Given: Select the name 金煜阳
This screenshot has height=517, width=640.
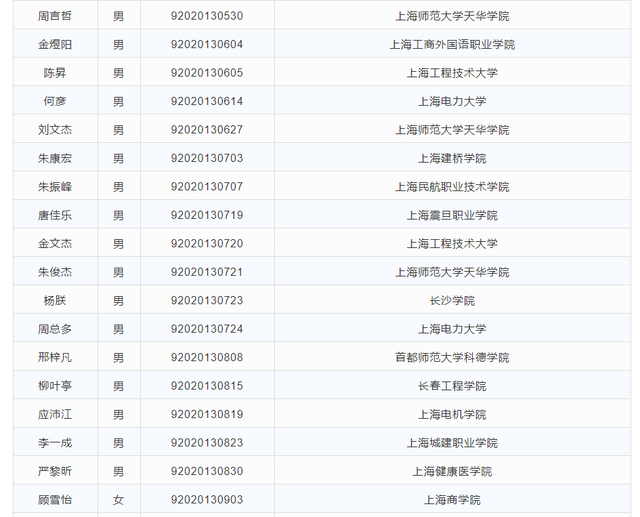Looking at the screenshot, I should [x=55, y=44].
